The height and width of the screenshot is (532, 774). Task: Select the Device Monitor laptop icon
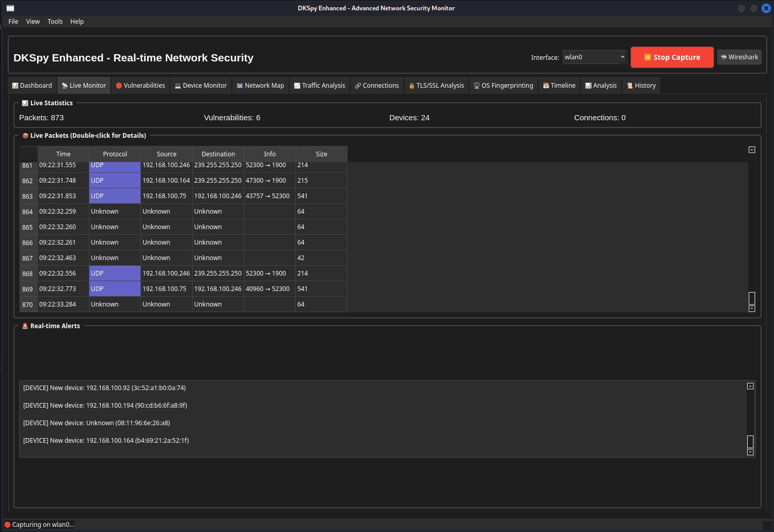click(x=178, y=86)
